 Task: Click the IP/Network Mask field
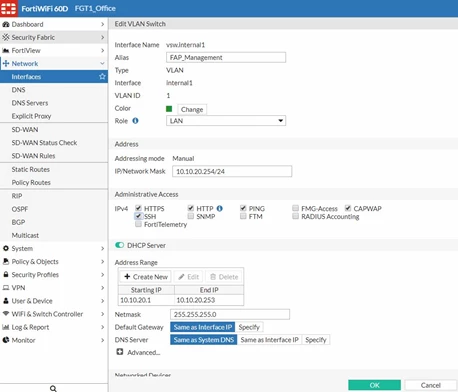pos(232,171)
